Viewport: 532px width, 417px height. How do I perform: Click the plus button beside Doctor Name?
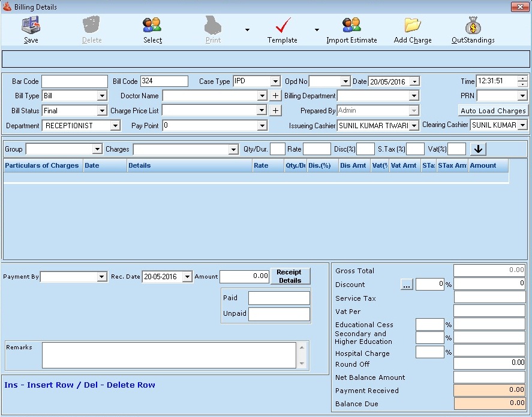tap(275, 95)
